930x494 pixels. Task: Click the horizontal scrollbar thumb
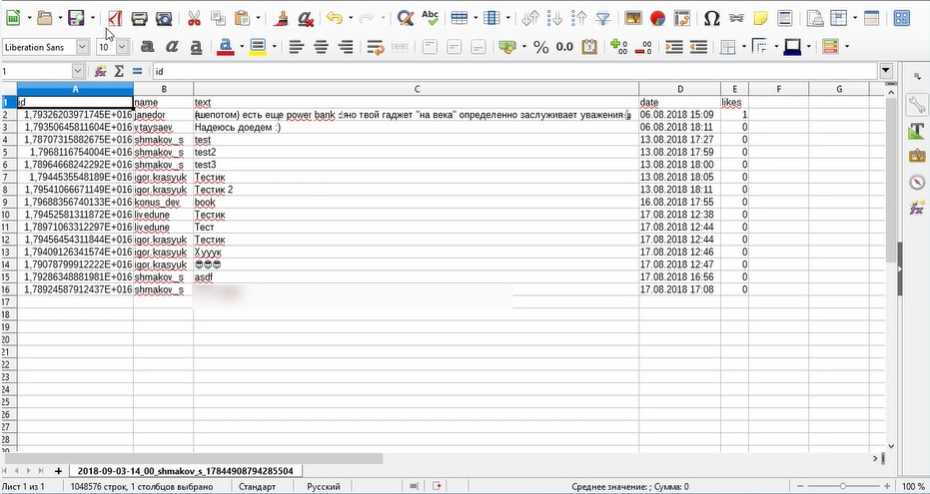point(193,458)
